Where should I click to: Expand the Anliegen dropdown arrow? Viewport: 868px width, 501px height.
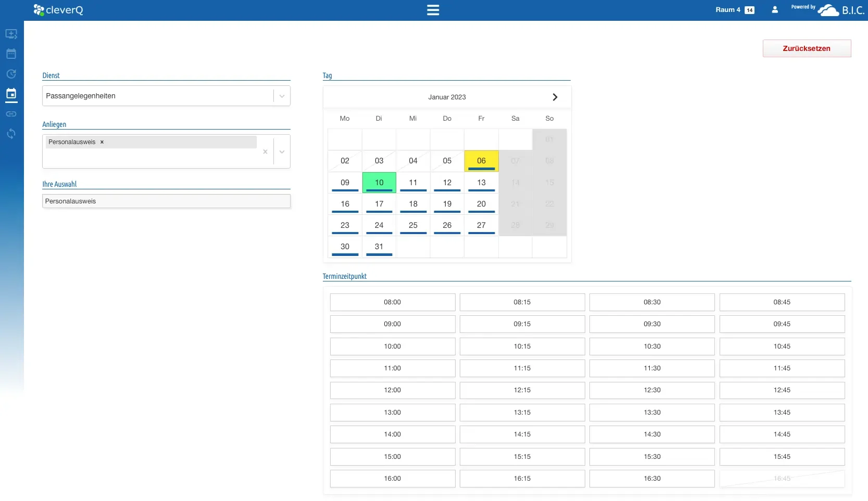[x=282, y=152]
